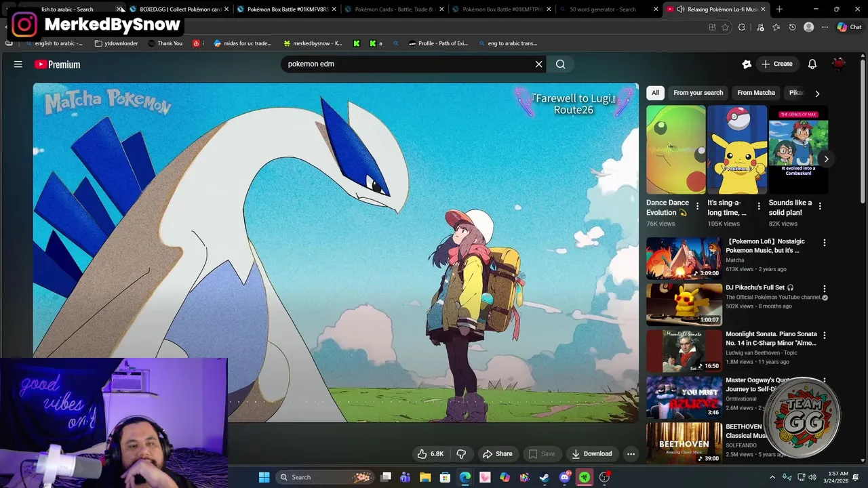Screen dimensions: 868x488
Task: Close the Relaxing Pokémon Lo-fi tab
Action: (764, 9)
